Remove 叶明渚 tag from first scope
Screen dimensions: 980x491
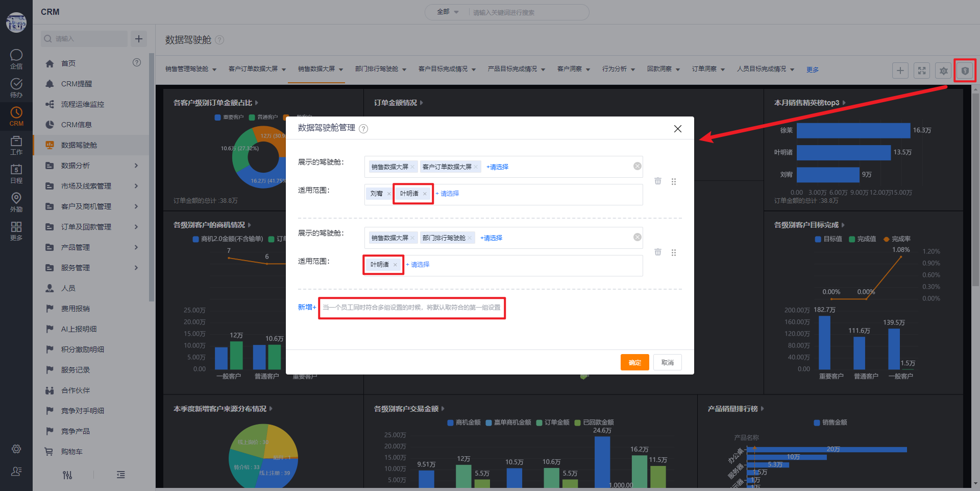425,194
